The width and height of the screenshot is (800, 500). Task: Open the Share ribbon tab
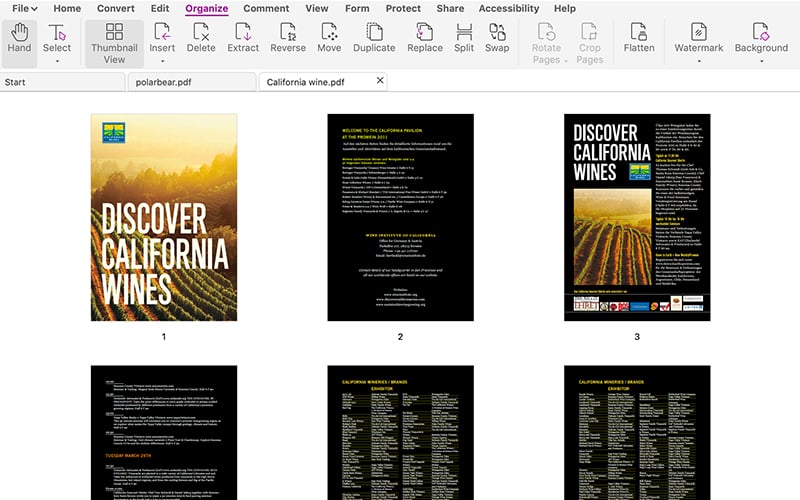(x=451, y=9)
